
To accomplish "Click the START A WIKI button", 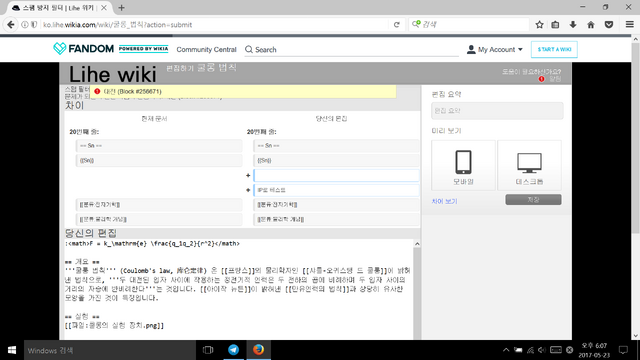I will [554, 49].
